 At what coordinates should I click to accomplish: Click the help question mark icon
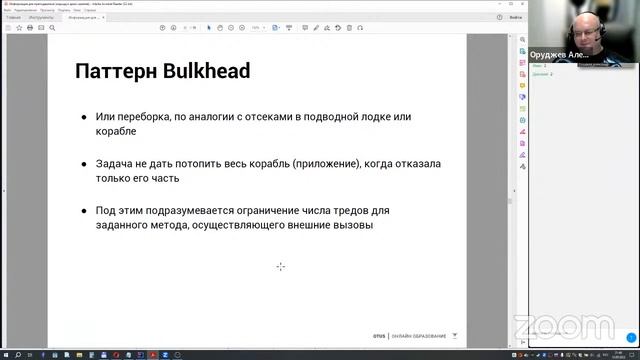500,18
